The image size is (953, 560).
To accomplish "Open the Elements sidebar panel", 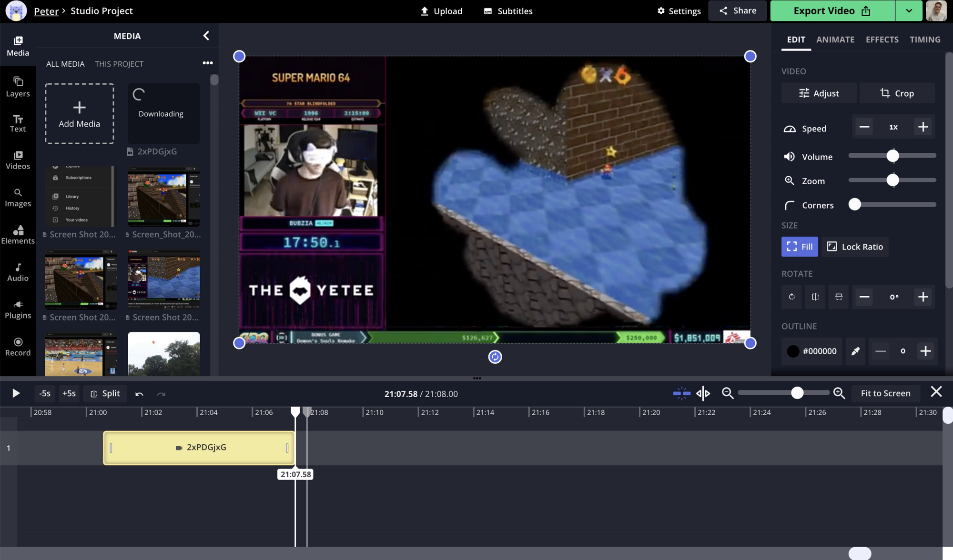I will (18, 234).
